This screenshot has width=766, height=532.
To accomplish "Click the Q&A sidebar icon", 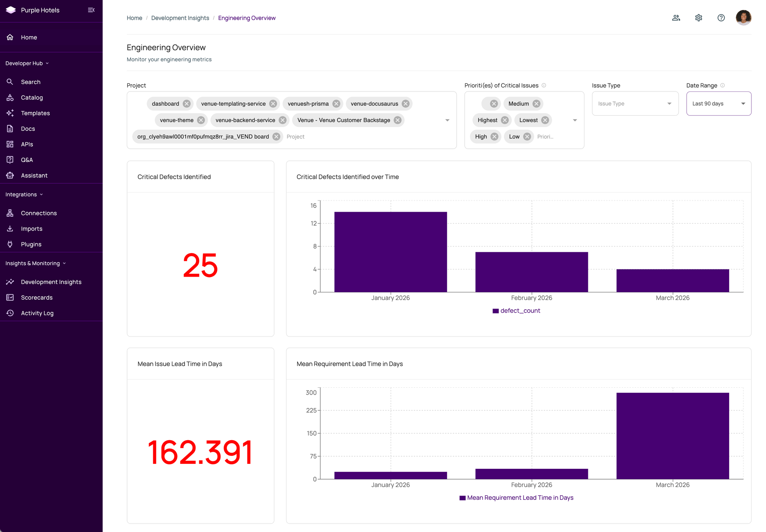I will [10, 160].
